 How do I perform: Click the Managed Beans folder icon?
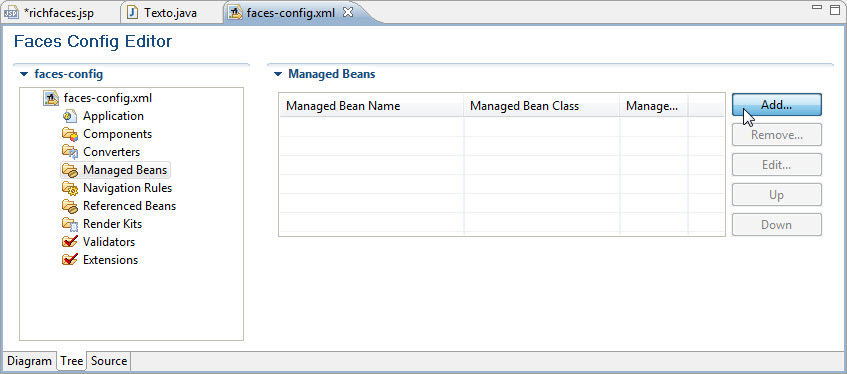pyautogui.click(x=70, y=170)
